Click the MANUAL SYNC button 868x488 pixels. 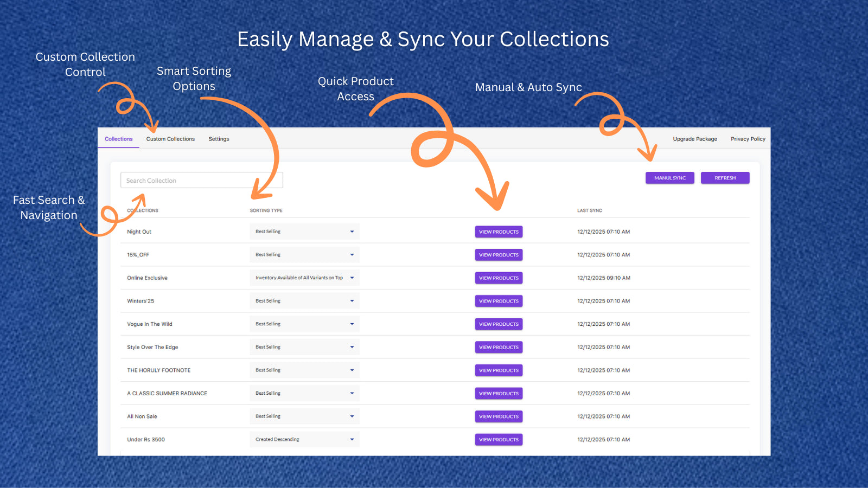[669, 177]
